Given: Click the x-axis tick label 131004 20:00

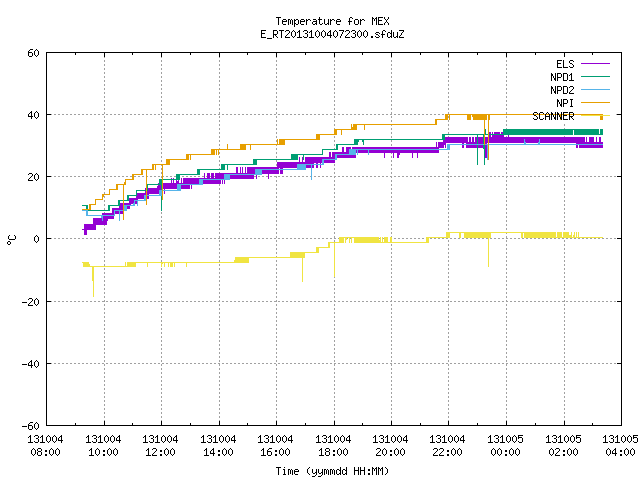Looking at the screenshot, I should (391, 446).
